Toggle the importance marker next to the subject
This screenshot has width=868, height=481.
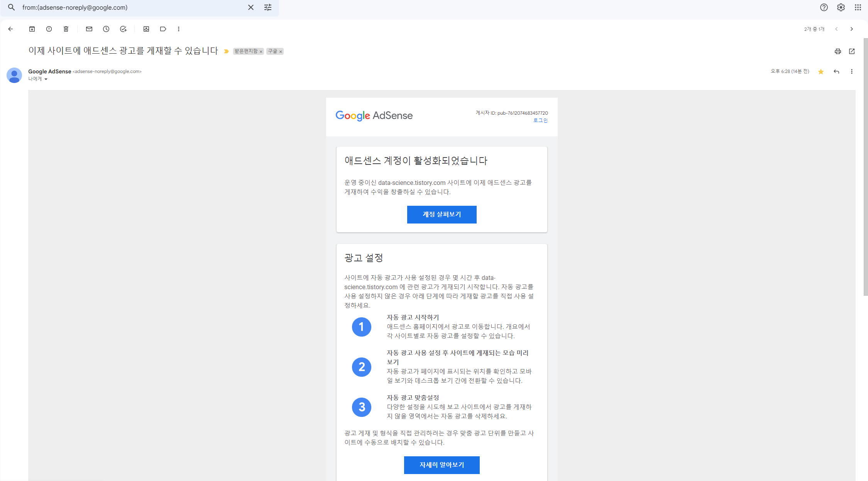227,51
